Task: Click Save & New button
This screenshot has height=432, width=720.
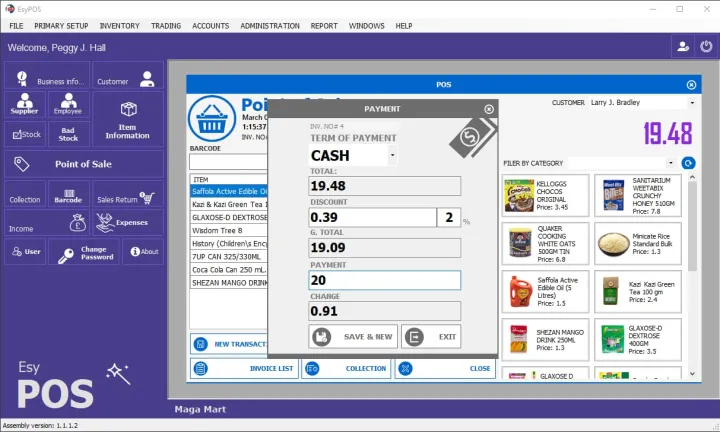Action: click(353, 337)
